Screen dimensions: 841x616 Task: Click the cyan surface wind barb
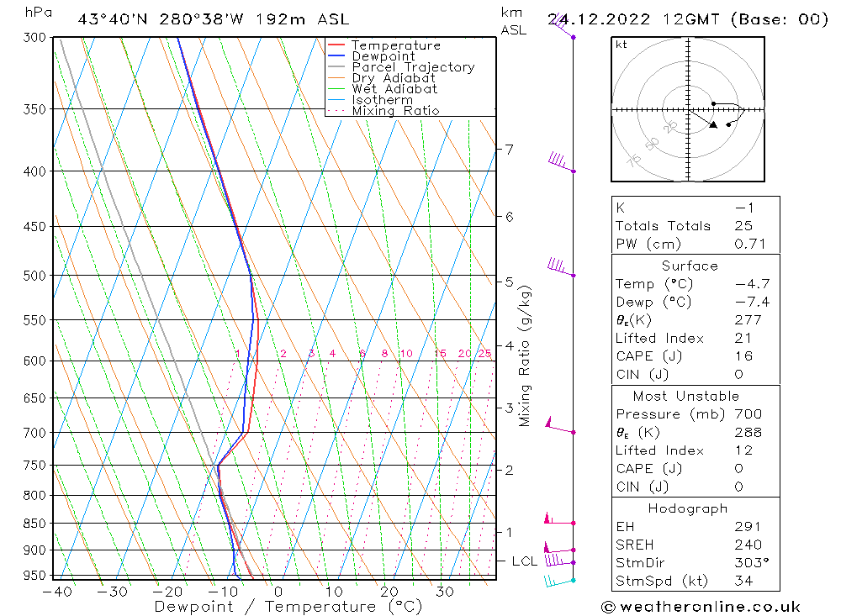click(x=559, y=582)
